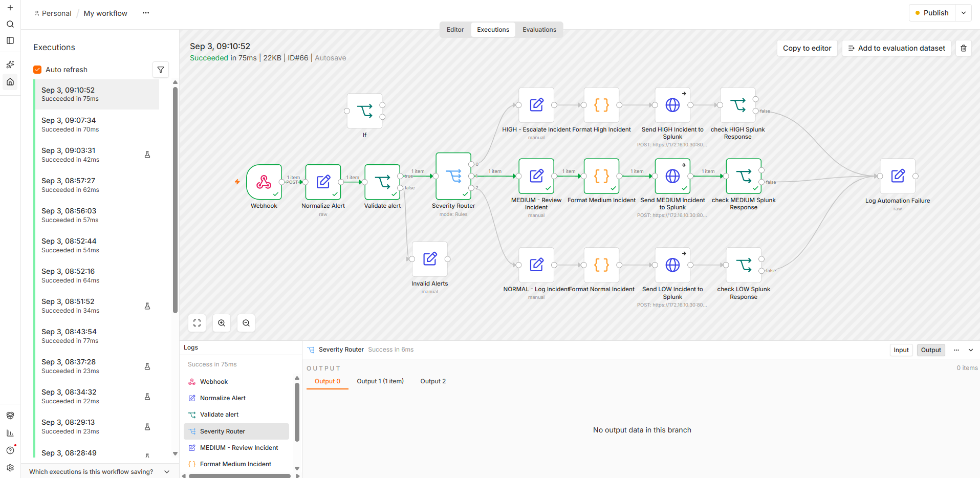Click the logs horizontal scrollbar
Viewport: 980px width, 478px height.
(239, 476)
